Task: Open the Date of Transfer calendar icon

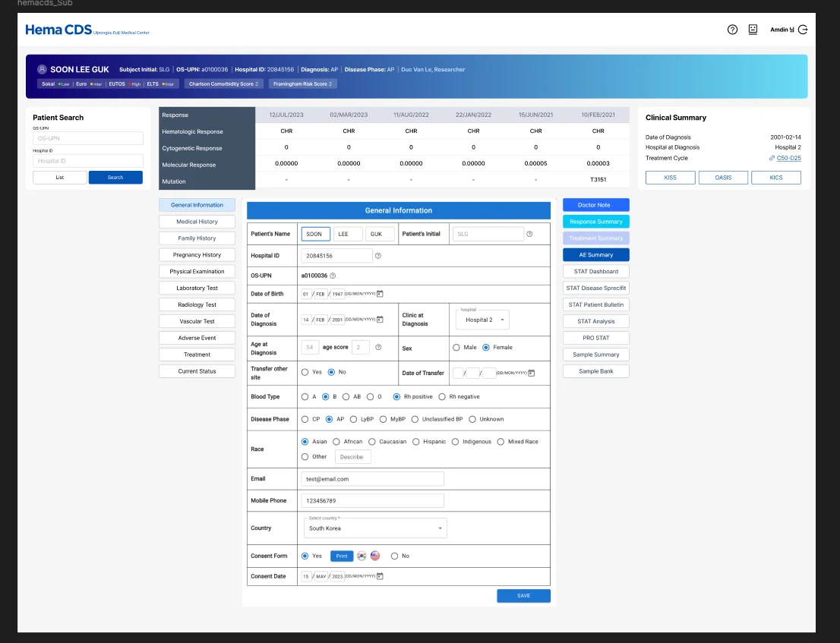Action: [532, 373]
